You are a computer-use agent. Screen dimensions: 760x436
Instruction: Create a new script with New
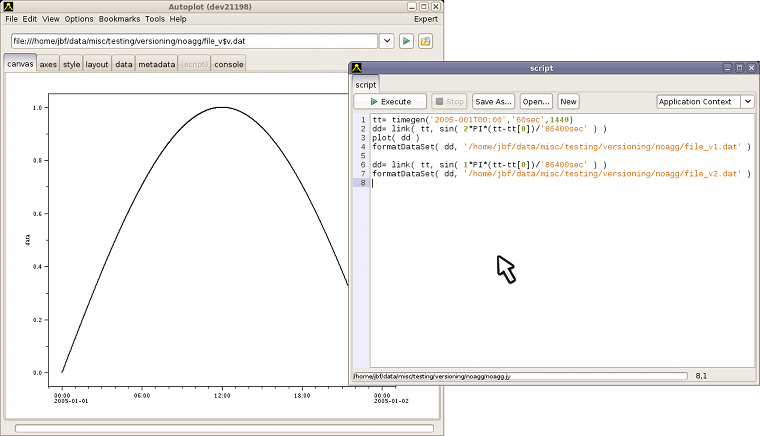pos(568,101)
